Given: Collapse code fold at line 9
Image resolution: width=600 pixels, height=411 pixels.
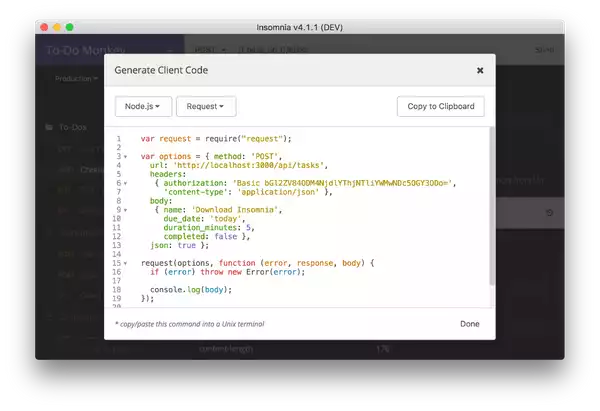Looking at the screenshot, I should coord(126,210).
